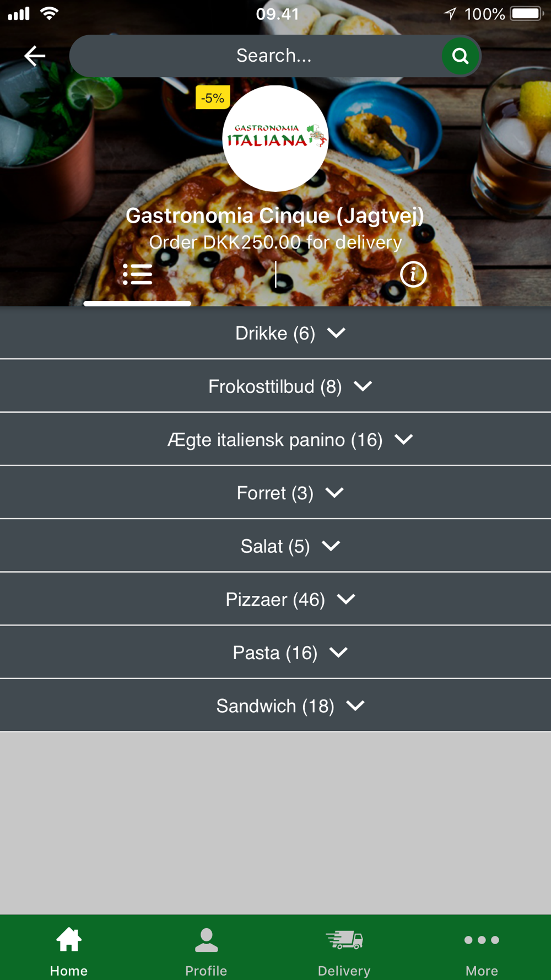Expand Ægte italiensk panino (16) category
This screenshot has width=551, height=980.
point(275,439)
